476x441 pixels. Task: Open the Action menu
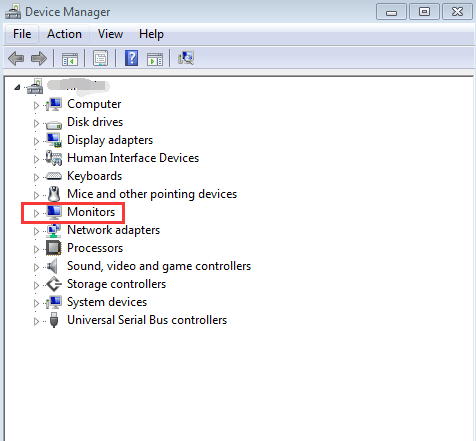coord(64,34)
